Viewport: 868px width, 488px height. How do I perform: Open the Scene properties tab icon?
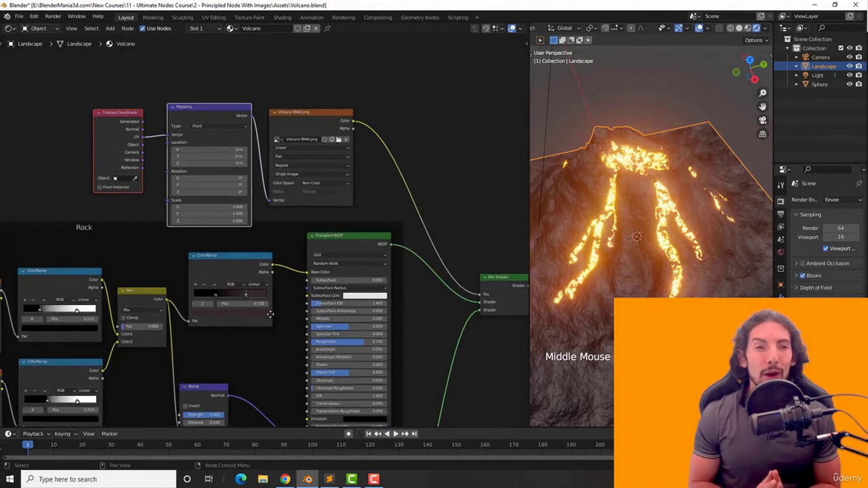[780, 240]
